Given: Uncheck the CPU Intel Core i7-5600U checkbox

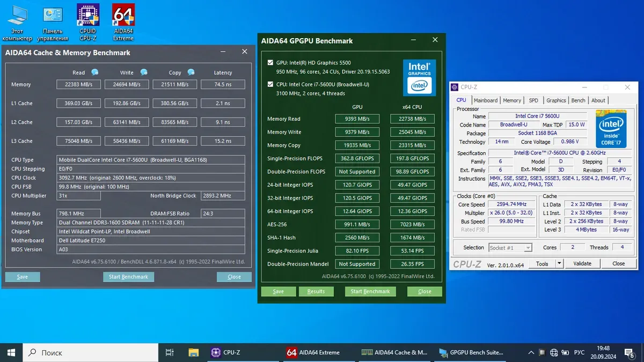Looking at the screenshot, I should point(270,84).
